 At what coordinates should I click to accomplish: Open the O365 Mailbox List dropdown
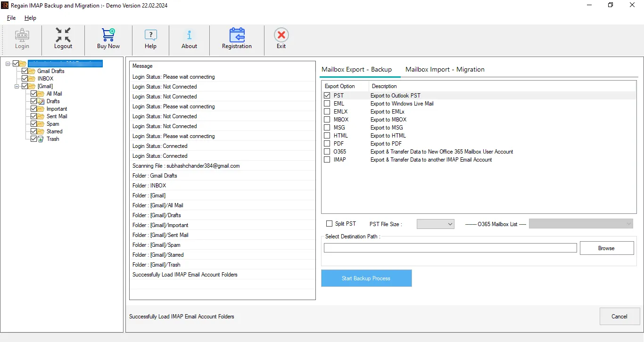coord(581,224)
